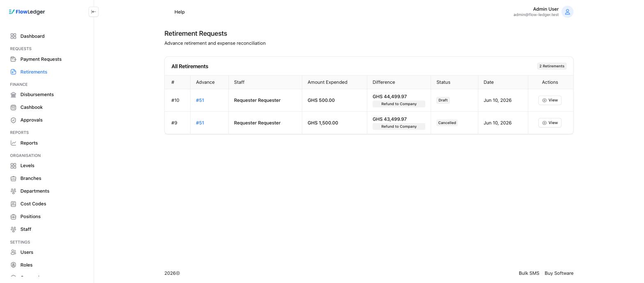Click the Payment Requests wallet icon
Screen dimensions: 644x283
pyautogui.click(x=14, y=59)
